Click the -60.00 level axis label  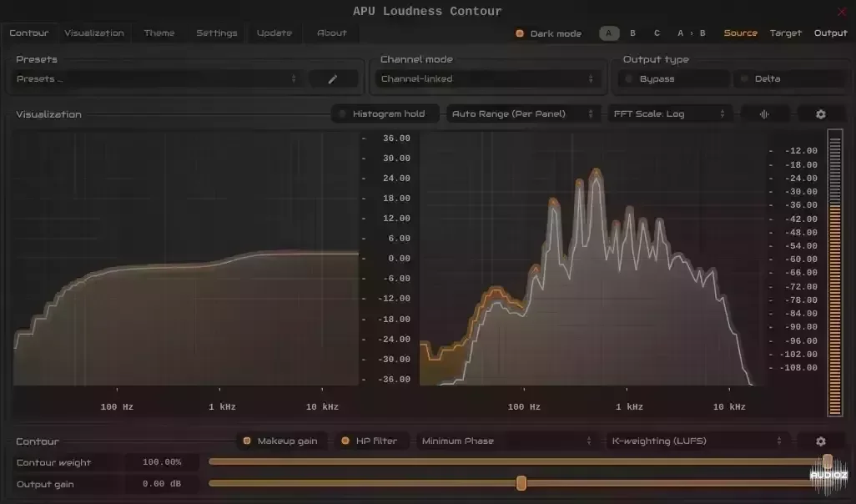pos(801,260)
